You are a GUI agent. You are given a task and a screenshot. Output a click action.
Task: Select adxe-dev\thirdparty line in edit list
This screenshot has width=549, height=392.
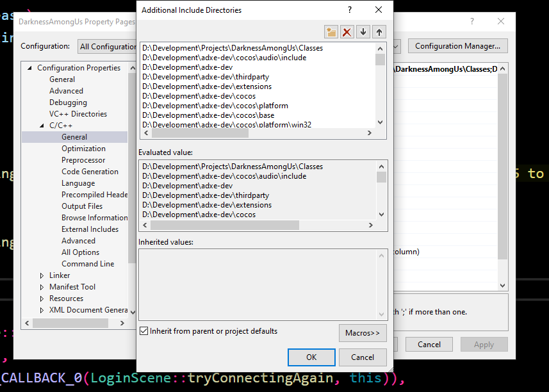[x=206, y=77]
